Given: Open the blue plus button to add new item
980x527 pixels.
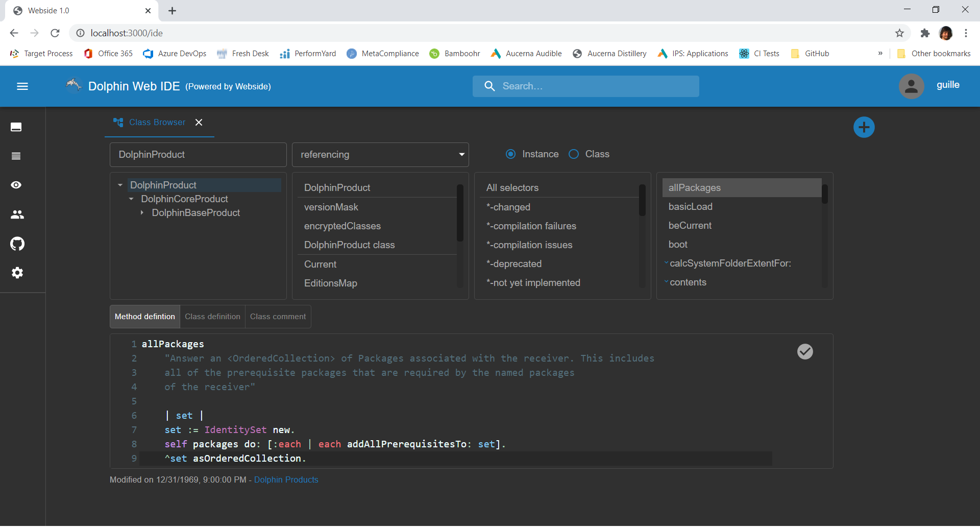Looking at the screenshot, I should tap(864, 127).
